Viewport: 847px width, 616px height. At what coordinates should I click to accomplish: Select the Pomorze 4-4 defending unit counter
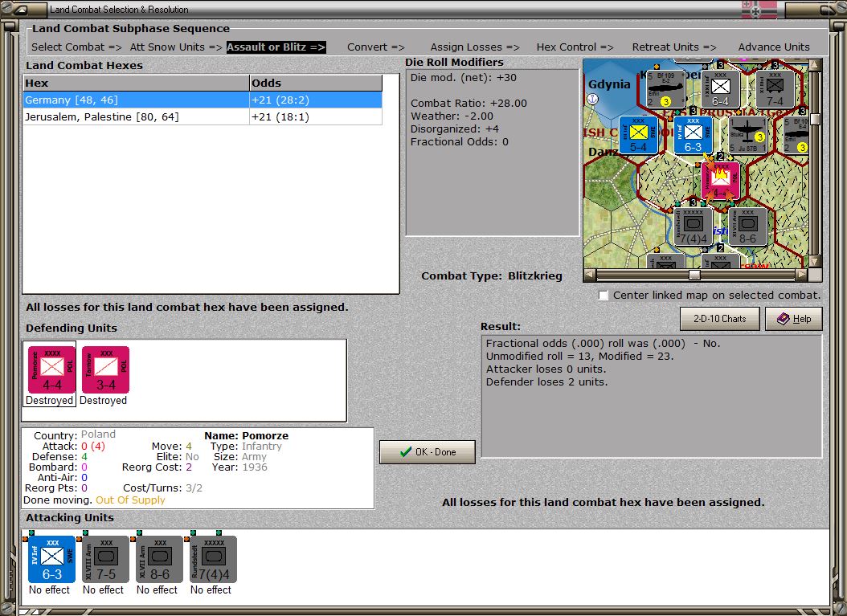[x=52, y=369]
